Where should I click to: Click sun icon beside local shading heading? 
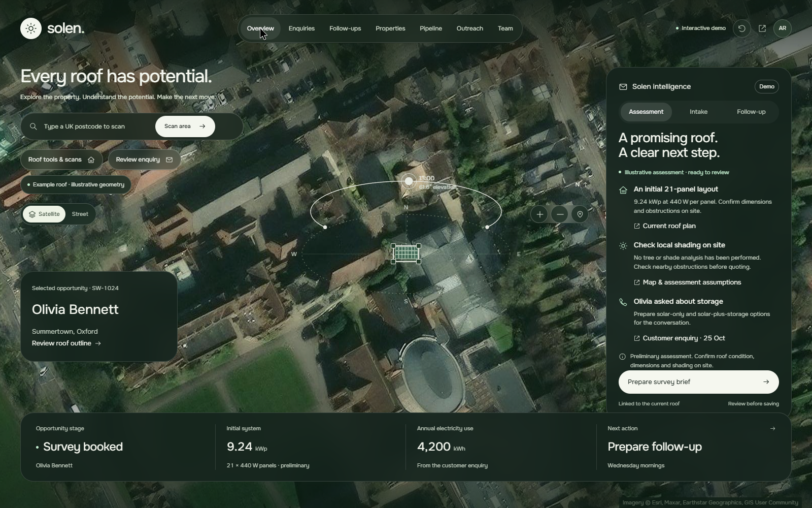click(623, 246)
